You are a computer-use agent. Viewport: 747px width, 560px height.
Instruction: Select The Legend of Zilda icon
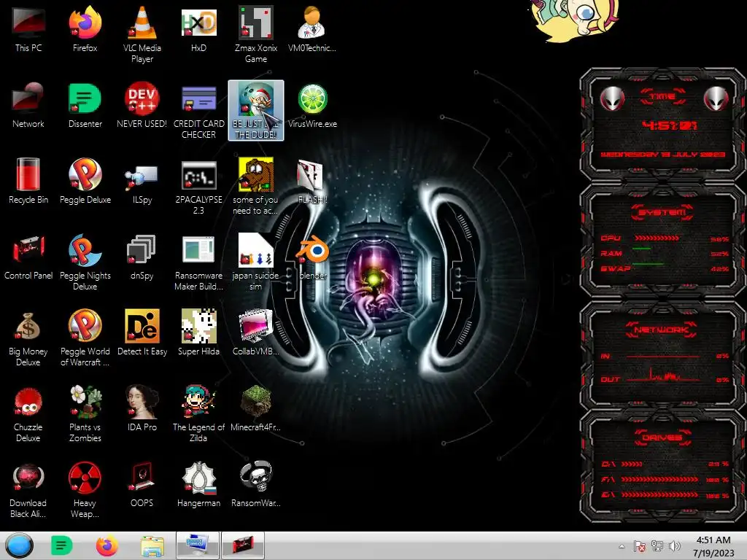(x=198, y=413)
